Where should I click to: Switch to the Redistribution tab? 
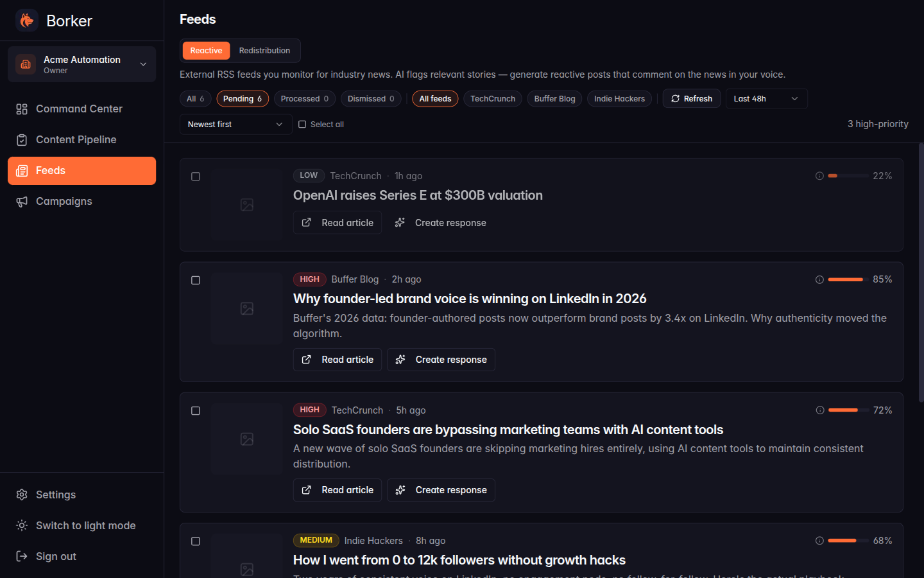coord(264,51)
